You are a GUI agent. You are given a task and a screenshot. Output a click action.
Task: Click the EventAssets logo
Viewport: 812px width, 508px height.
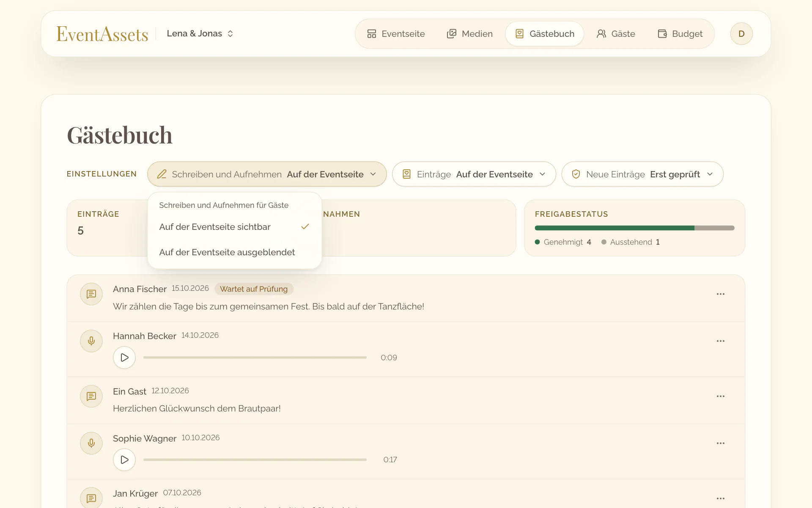click(102, 34)
